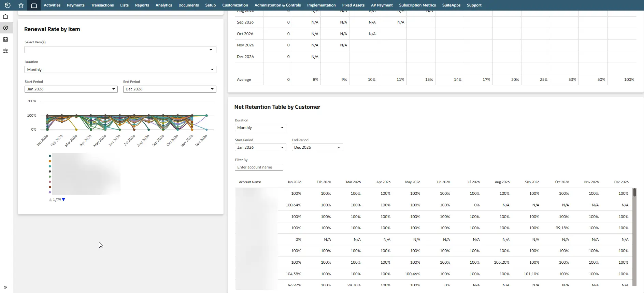Open the Documents menu

tap(189, 5)
